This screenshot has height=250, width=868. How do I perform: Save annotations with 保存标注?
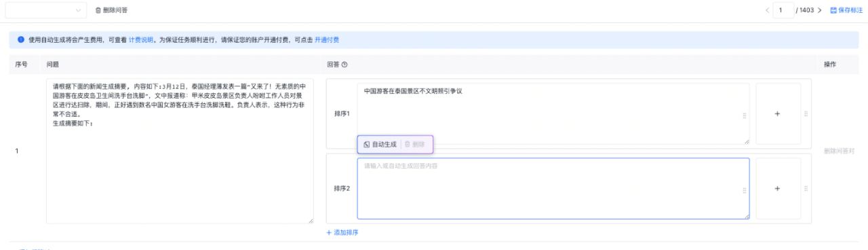[846, 10]
